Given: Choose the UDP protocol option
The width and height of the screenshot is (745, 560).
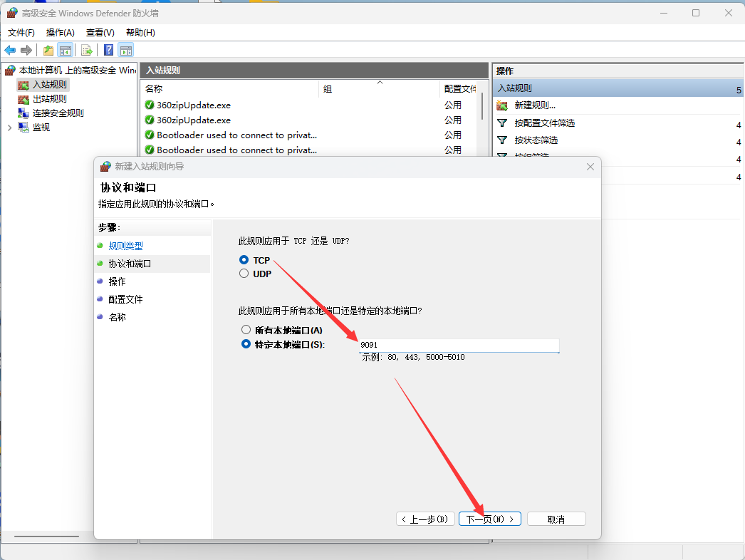Looking at the screenshot, I should [x=244, y=274].
